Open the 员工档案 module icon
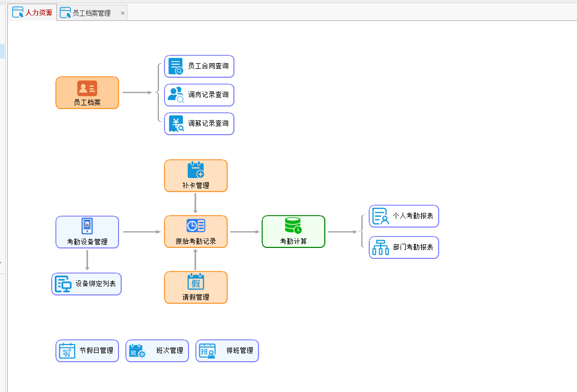 point(87,88)
